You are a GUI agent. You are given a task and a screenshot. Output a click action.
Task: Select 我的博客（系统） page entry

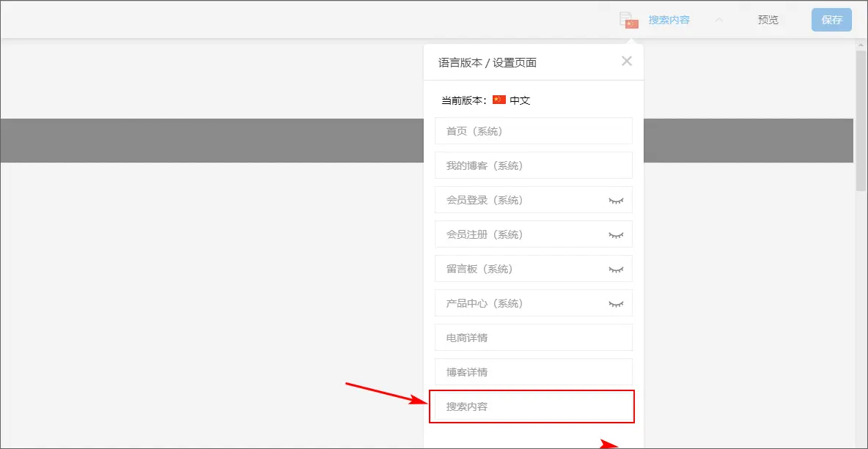513,166
